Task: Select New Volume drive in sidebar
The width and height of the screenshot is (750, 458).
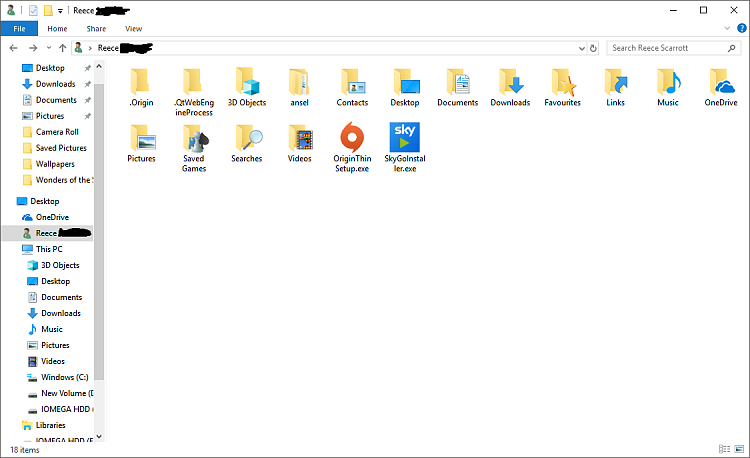Action: (x=67, y=393)
